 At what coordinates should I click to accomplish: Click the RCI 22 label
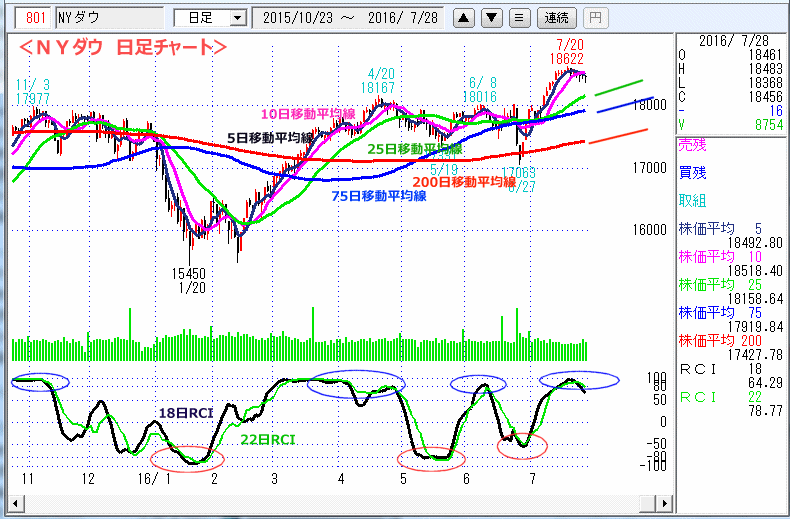click(720, 397)
